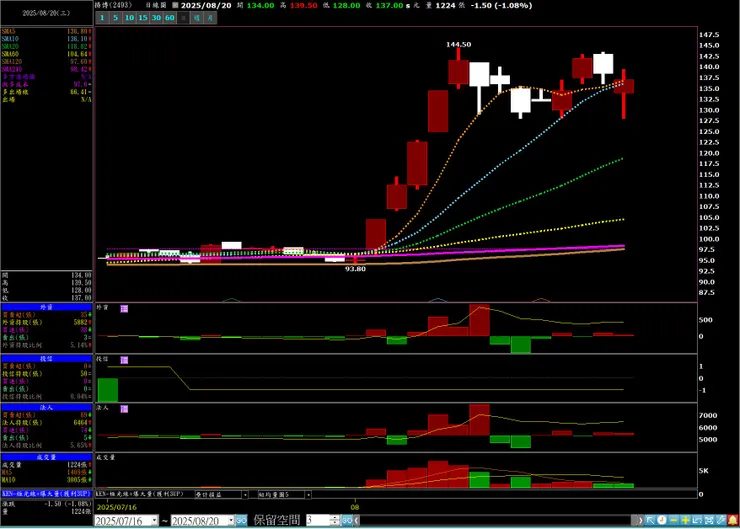This screenshot has height=529, width=740.
Task: Click the scrollbar left arrow
Action: pos(357,521)
